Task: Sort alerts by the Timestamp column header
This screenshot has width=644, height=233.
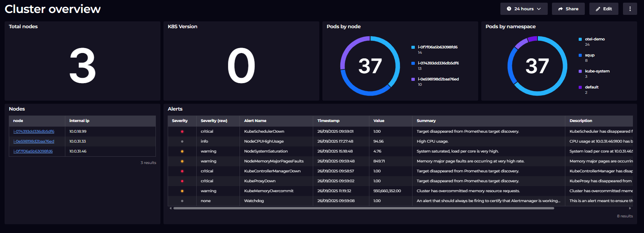Action: pos(328,121)
